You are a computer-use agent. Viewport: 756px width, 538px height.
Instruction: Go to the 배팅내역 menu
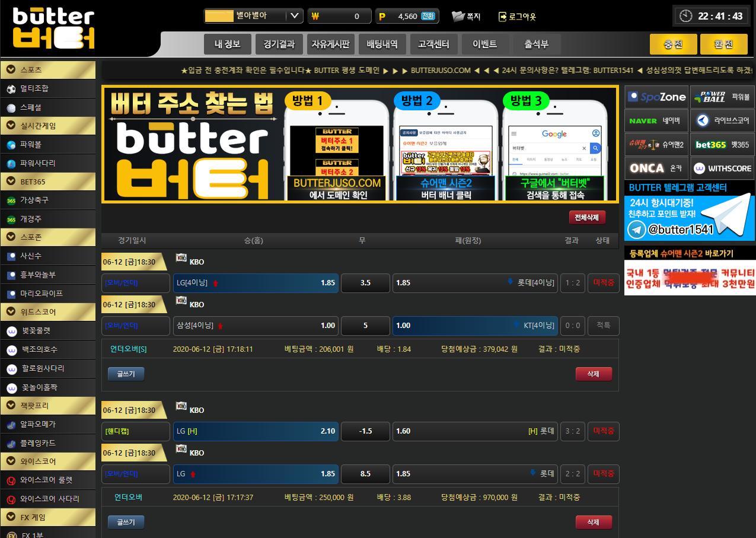[x=382, y=44]
